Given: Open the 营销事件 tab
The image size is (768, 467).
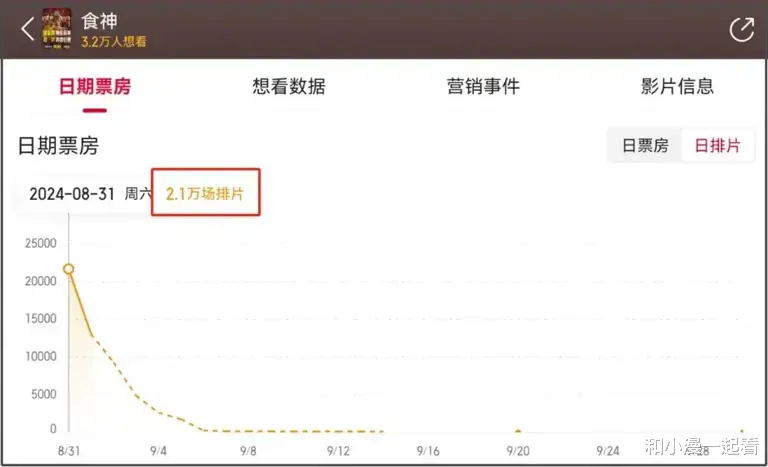Looking at the screenshot, I should (483, 86).
